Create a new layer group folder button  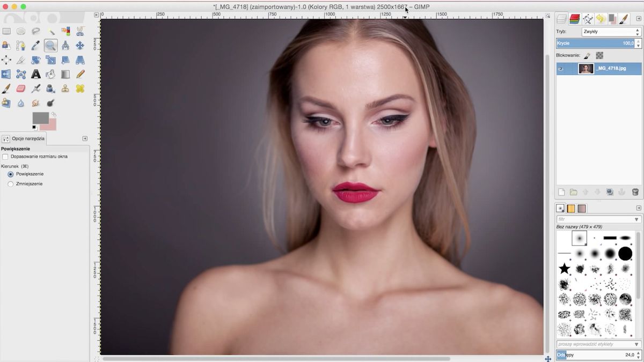(x=574, y=192)
